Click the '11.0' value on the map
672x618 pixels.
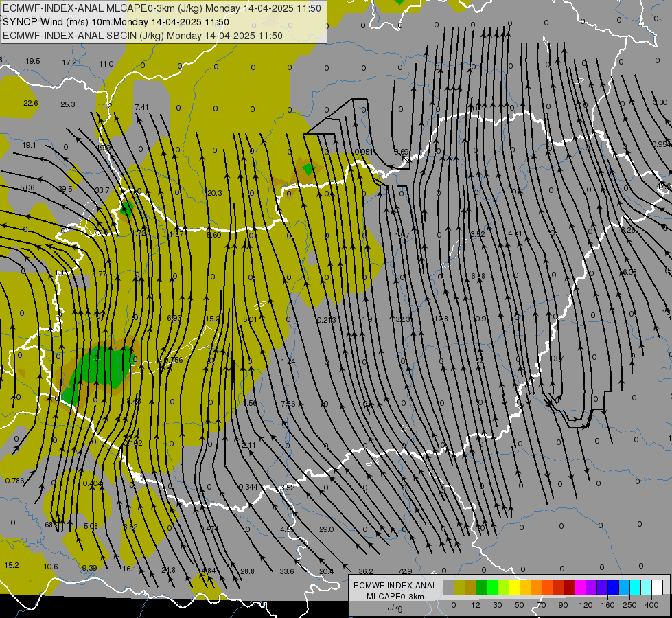pos(106,64)
